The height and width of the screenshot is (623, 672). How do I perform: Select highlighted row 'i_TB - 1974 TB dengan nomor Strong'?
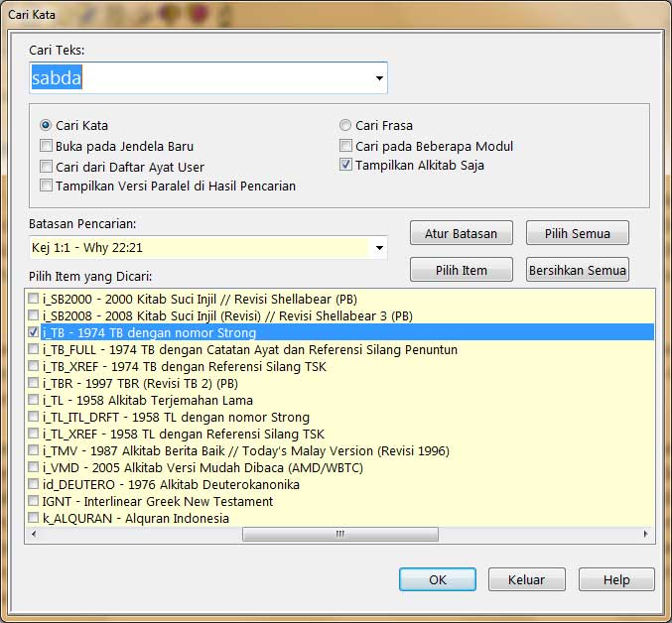point(347,332)
